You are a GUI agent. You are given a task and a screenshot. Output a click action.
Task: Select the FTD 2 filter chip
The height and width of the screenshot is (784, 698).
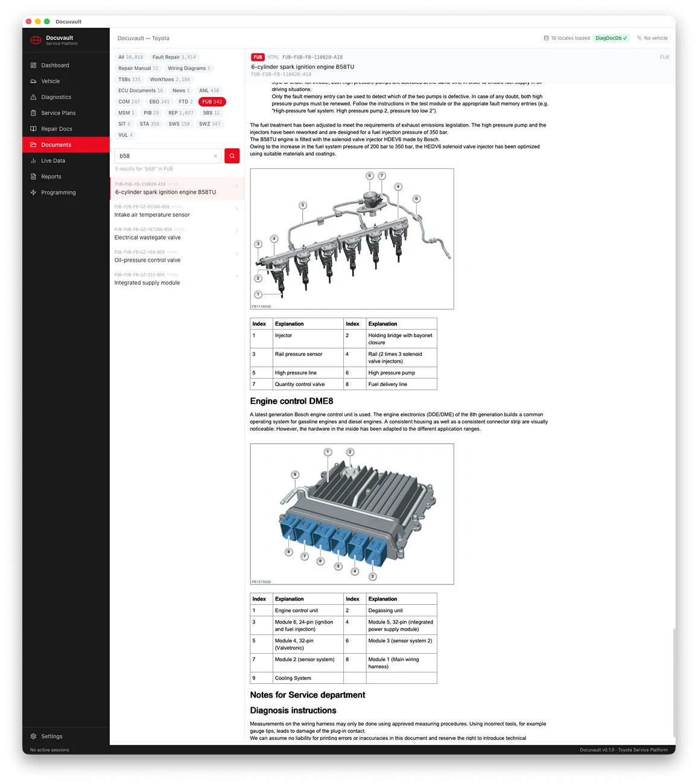coord(186,102)
